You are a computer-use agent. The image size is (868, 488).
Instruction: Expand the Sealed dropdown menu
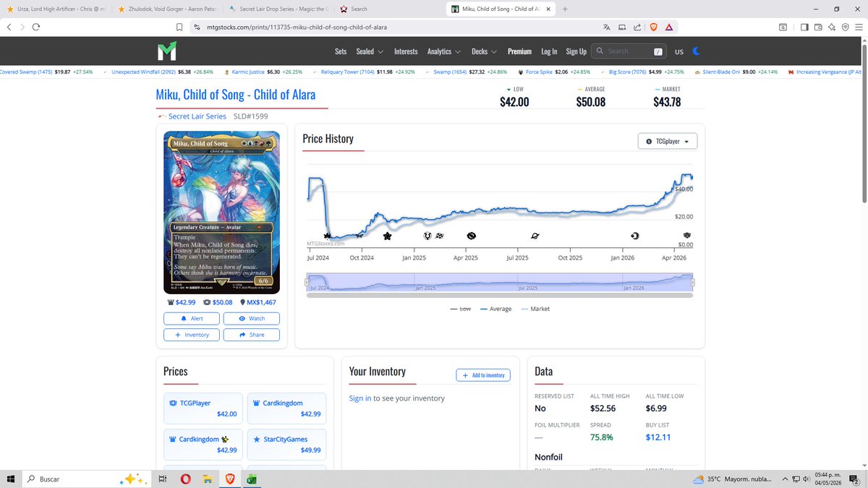(x=370, y=51)
